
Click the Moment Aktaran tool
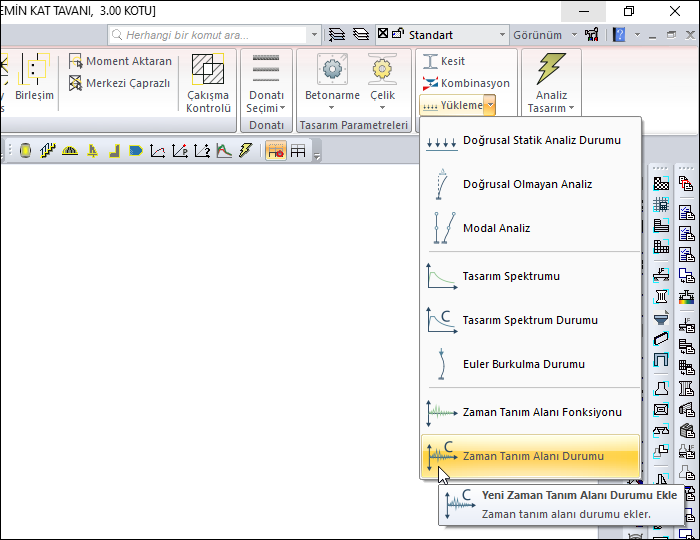click(x=76, y=61)
